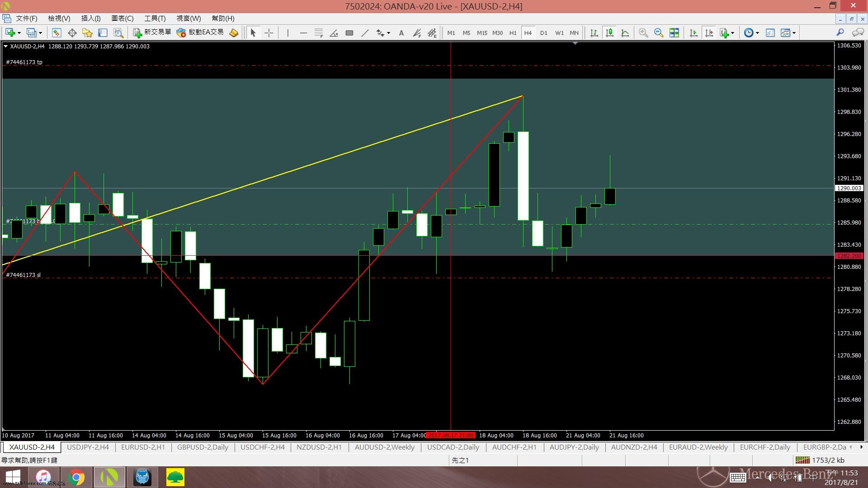The width and height of the screenshot is (868, 488).
Task: Open Chrome from the taskbar
Action: [x=76, y=477]
